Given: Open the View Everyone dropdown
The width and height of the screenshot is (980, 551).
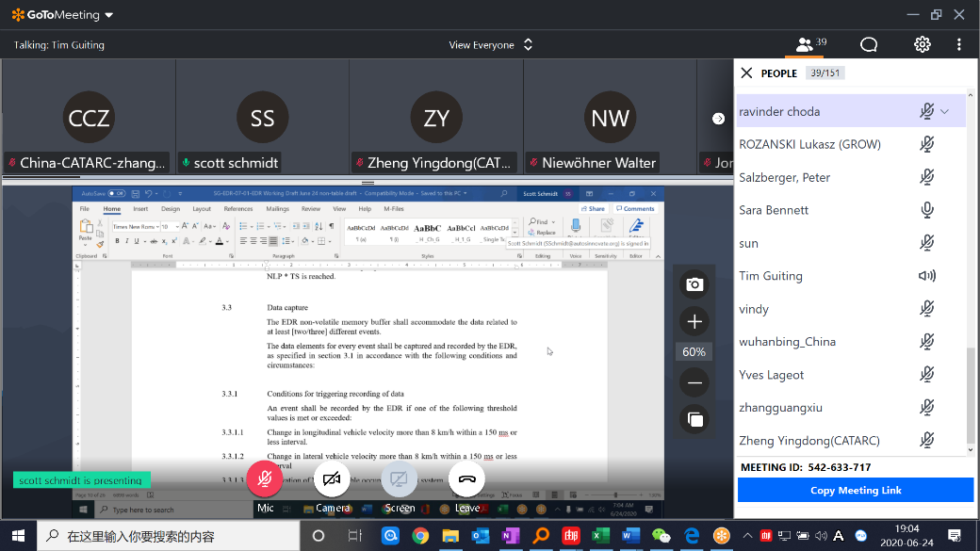Looking at the screenshot, I should pos(491,44).
